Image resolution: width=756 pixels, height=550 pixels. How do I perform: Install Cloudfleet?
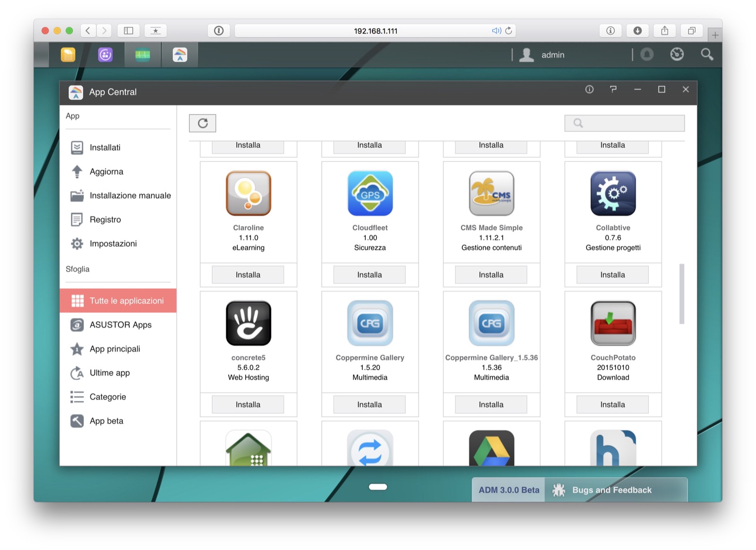click(369, 275)
